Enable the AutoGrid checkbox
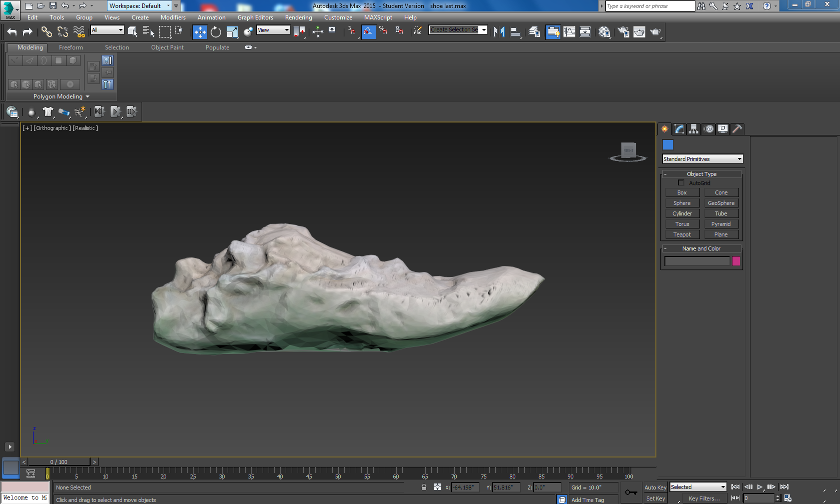Viewport: 840px width, 504px height. coord(681,183)
